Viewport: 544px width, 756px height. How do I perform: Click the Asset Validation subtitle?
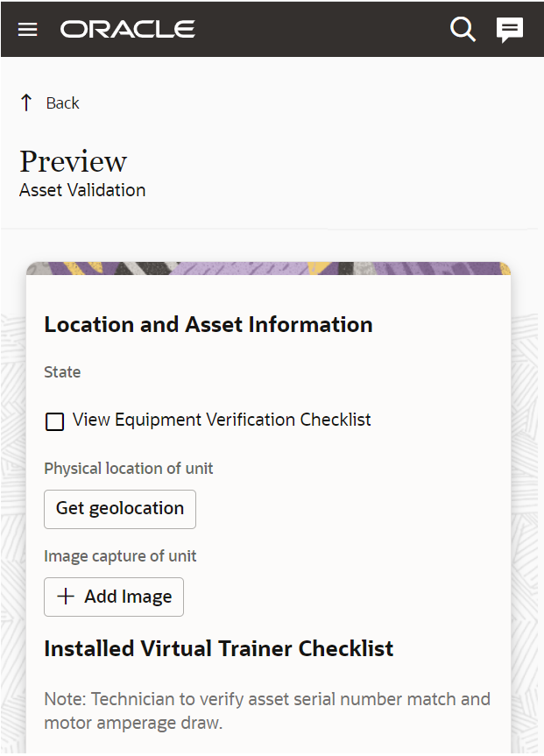82,190
